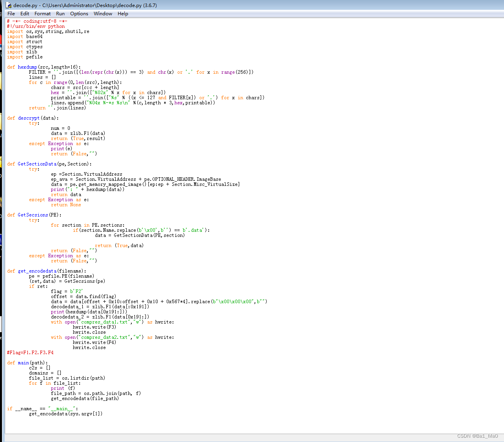
Task: Click the '#!/usr/bin/env python' shebang line
Action: 36,26
